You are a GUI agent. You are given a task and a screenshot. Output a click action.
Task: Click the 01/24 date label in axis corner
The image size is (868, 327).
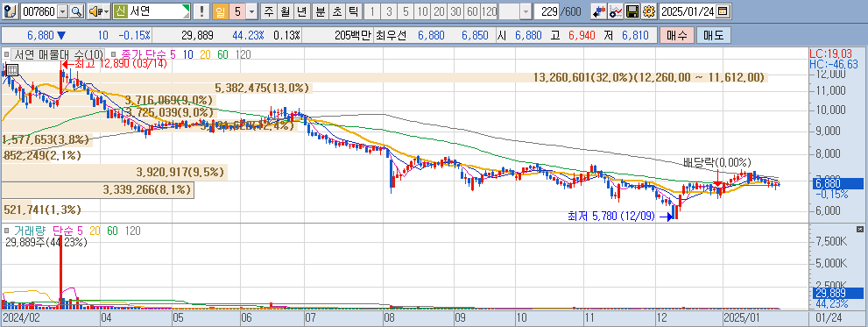click(x=829, y=318)
